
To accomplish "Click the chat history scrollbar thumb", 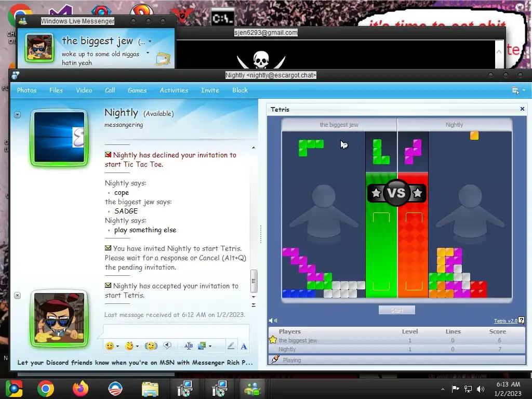I will pos(254,281).
